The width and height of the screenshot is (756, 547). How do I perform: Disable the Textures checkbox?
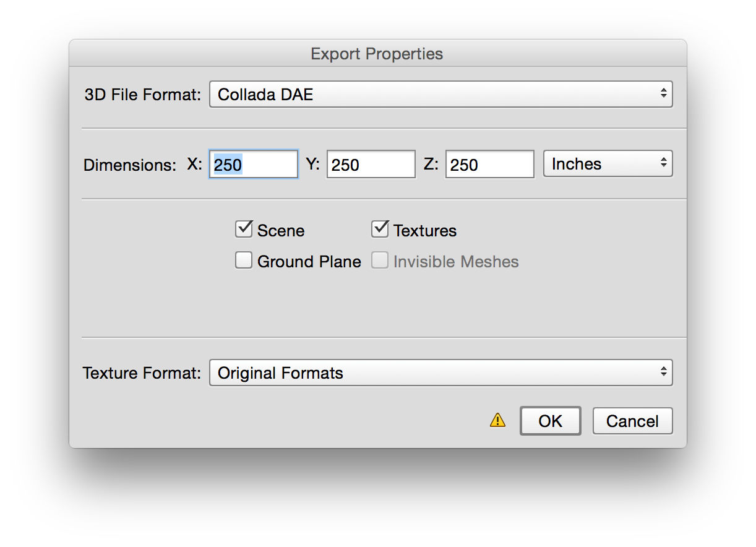(x=380, y=229)
